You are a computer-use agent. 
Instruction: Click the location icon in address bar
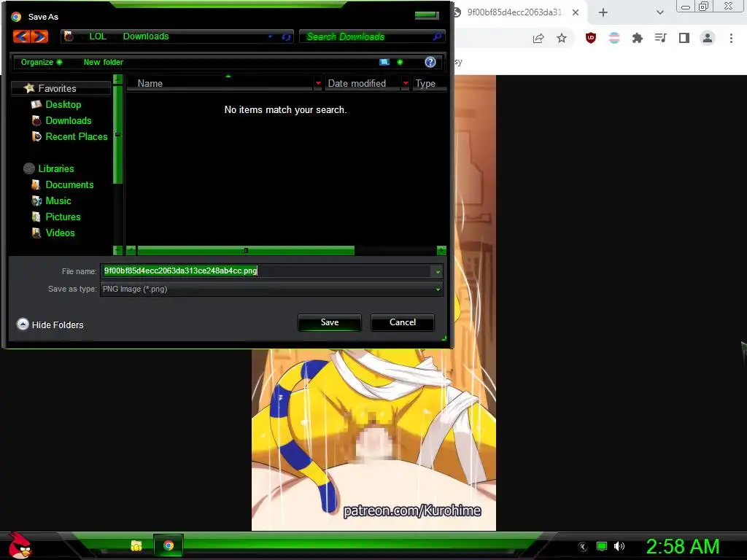69,36
